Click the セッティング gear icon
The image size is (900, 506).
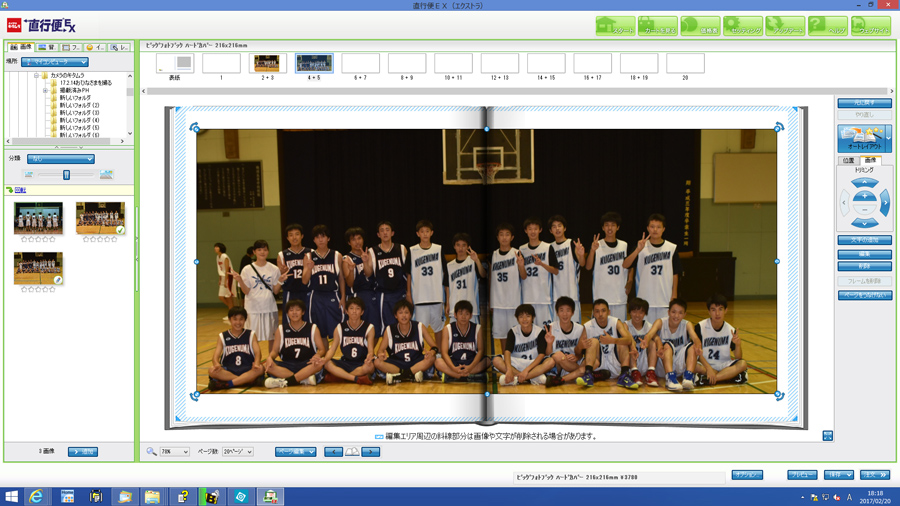pos(743,26)
